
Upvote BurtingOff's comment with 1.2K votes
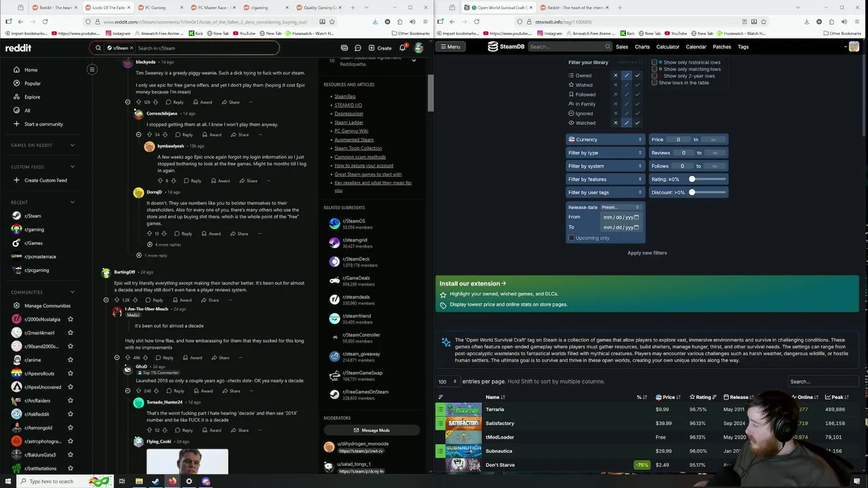click(117, 300)
